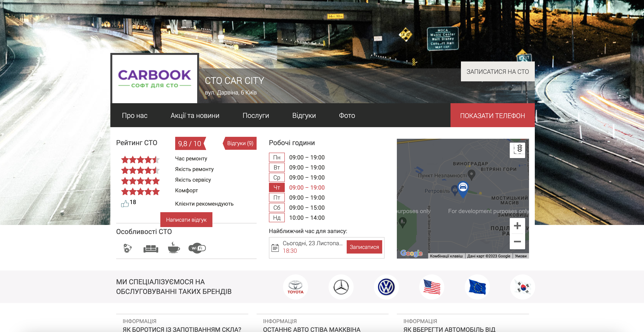Image resolution: width=644 pixels, height=332 pixels.
Task: Click the coffee cup feature icon
Action: [x=174, y=247]
